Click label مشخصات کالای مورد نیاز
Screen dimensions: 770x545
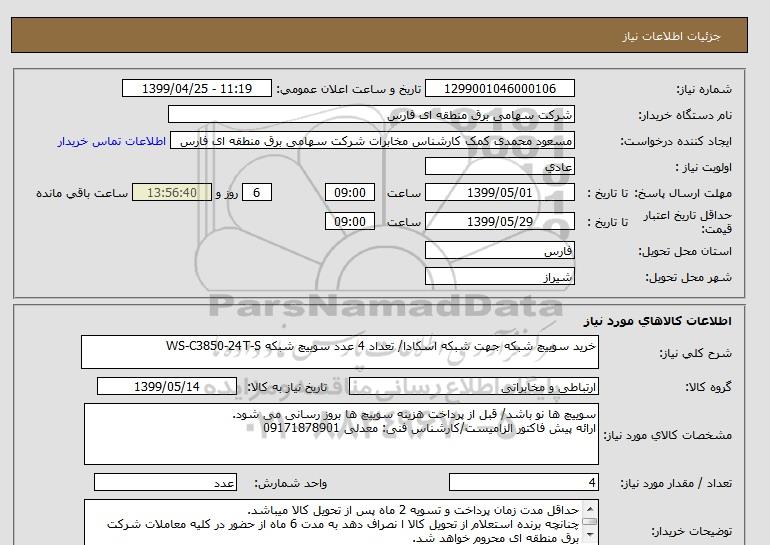click(x=667, y=435)
